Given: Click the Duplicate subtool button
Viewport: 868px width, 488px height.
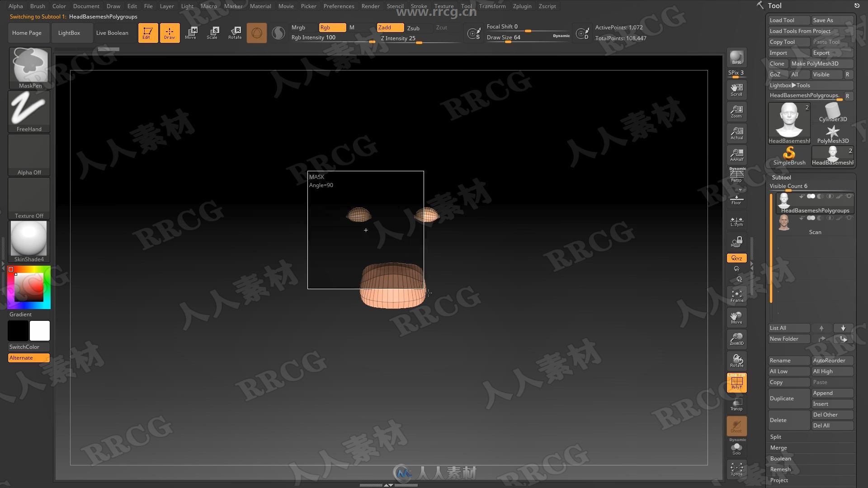Looking at the screenshot, I should click(789, 399).
